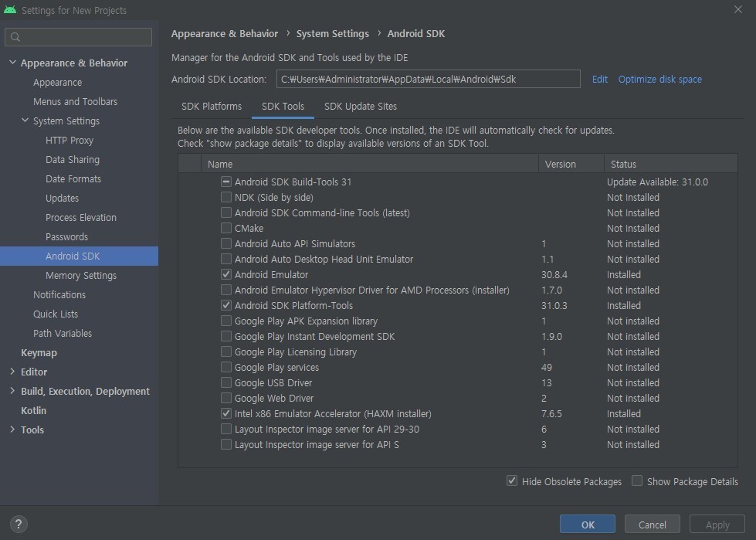Image resolution: width=756 pixels, height=540 pixels.
Task: Click System Settings in the breadcrumb
Action: click(333, 34)
